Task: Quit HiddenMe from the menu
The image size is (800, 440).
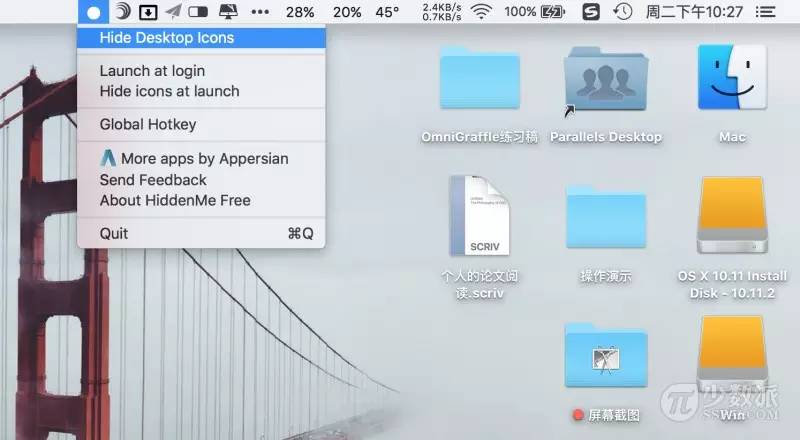Action: click(114, 233)
